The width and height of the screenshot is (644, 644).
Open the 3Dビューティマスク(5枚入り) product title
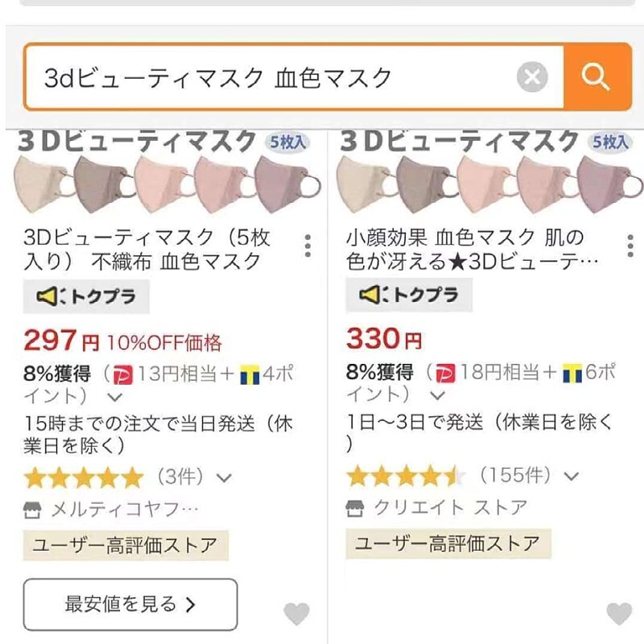tap(147, 249)
